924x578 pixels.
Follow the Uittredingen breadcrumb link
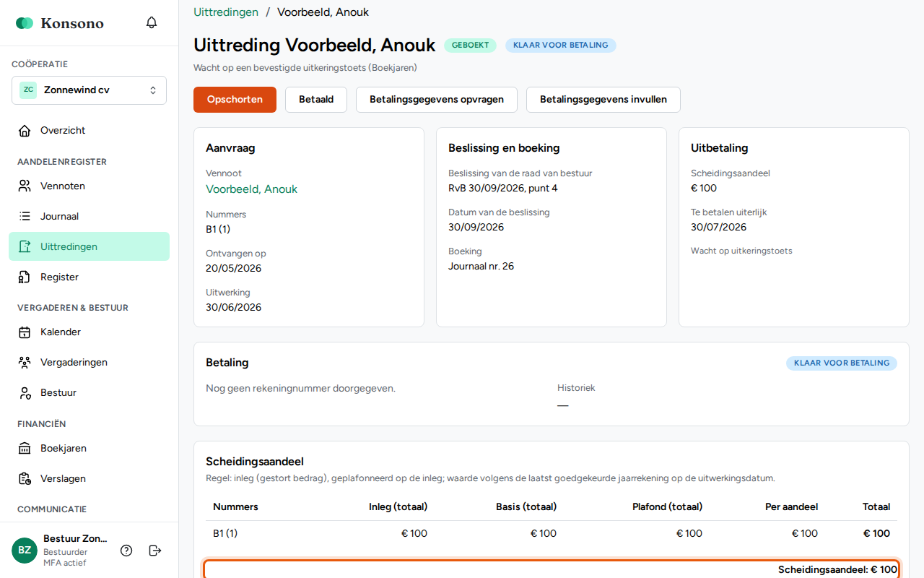click(x=226, y=12)
